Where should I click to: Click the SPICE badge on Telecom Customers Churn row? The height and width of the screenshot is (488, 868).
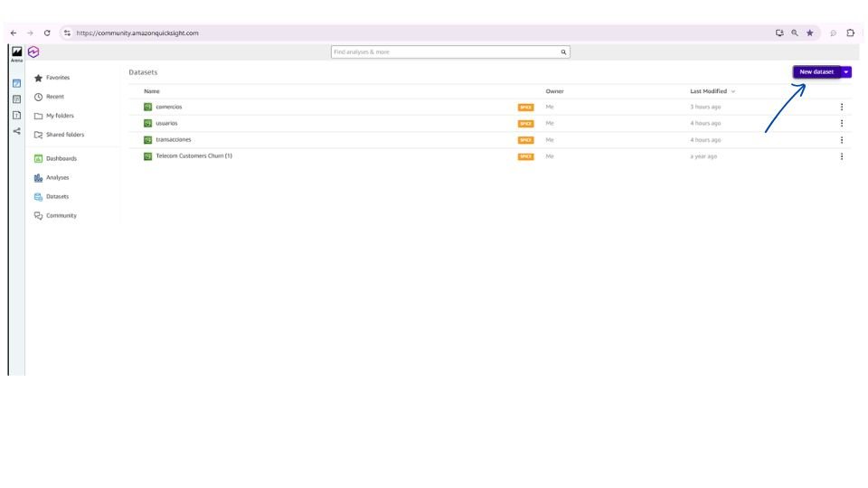[526, 156]
